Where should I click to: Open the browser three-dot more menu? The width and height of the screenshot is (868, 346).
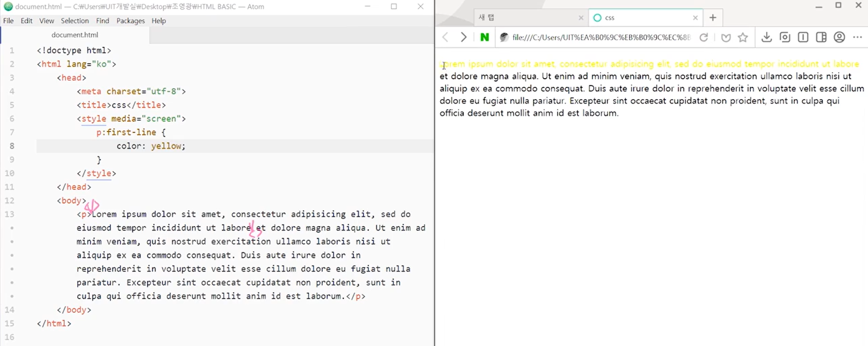[x=858, y=37]
